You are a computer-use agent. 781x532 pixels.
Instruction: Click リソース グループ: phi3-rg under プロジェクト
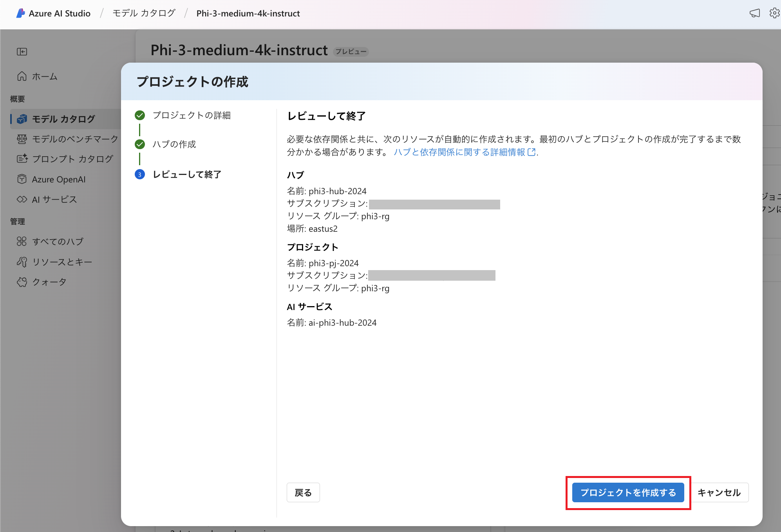pyautogui.click(x=338, y=288)
